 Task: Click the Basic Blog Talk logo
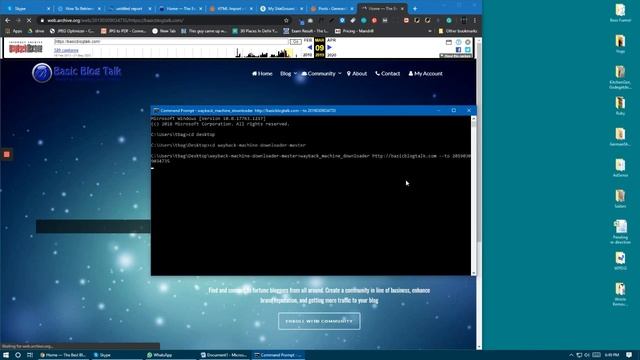(76, 73)
